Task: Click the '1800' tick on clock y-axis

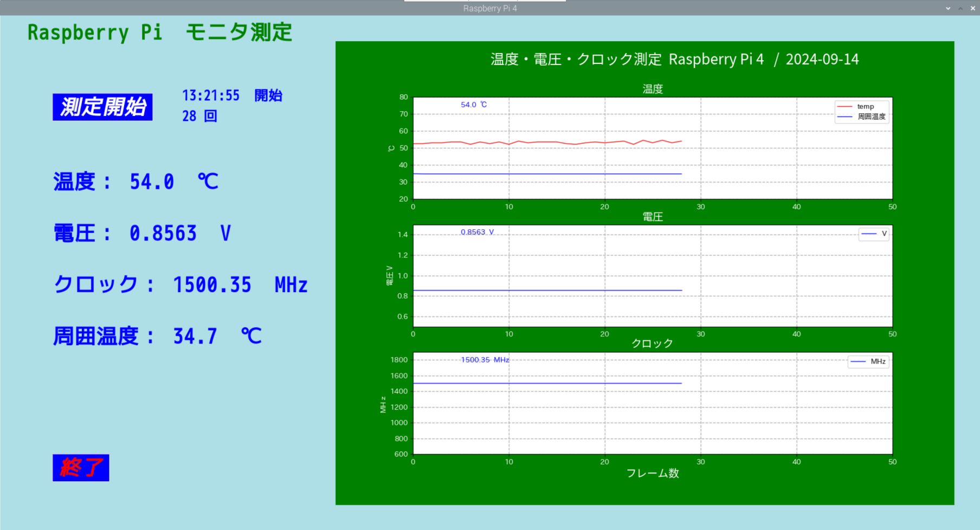Action: [x=399, y=360]
